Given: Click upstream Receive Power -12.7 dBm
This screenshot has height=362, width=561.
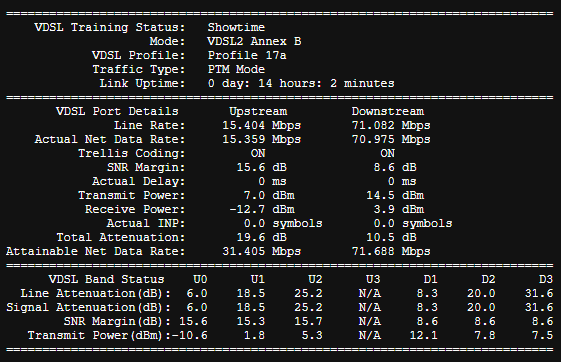Looking at the screenshot, I should [x=262, y=209].
